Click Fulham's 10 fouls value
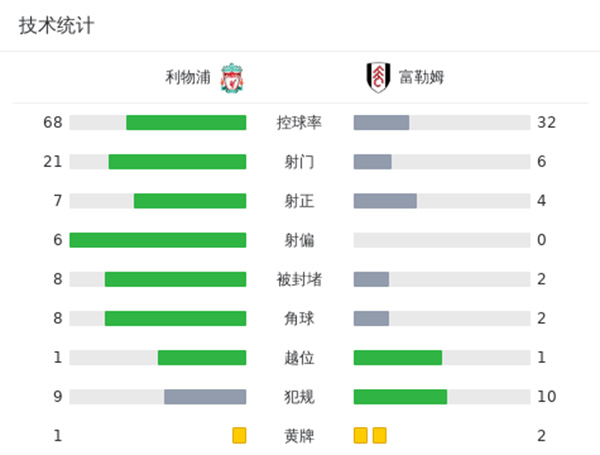600x455 pixels. (546, 396)
